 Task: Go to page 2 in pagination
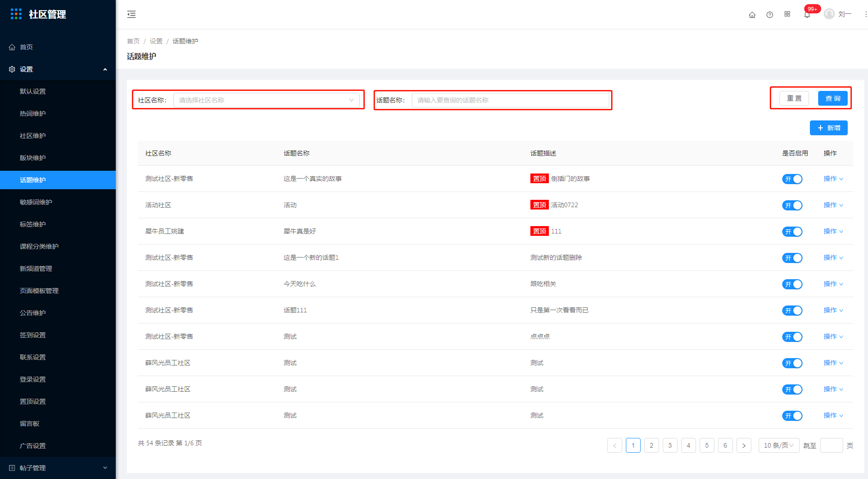pos(652,445)
